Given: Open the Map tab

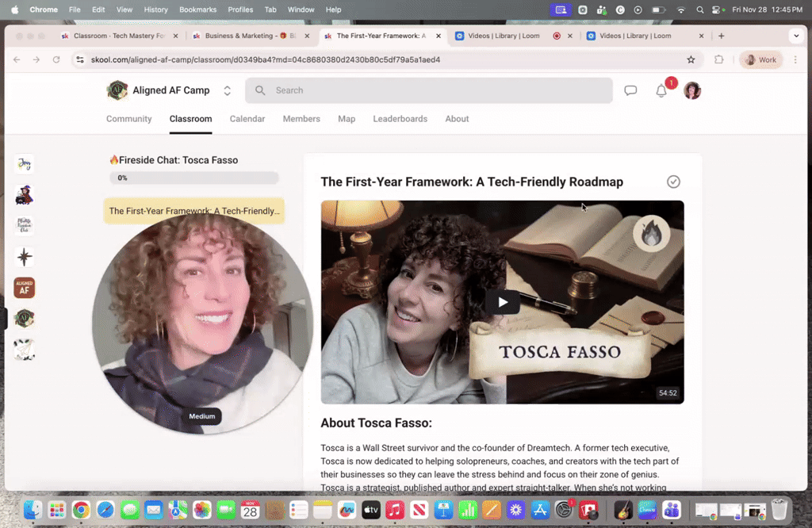Looking at the screenshot, I should pyautogui.click(x=347, y=119).
